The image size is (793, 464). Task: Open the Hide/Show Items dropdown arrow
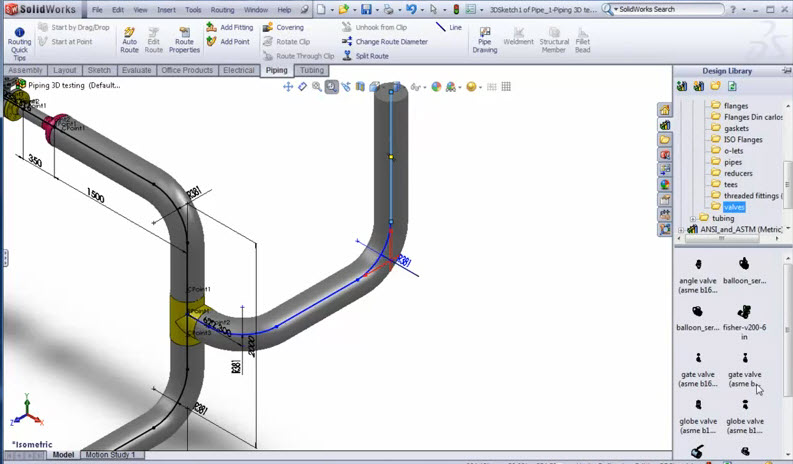(424, 88)
